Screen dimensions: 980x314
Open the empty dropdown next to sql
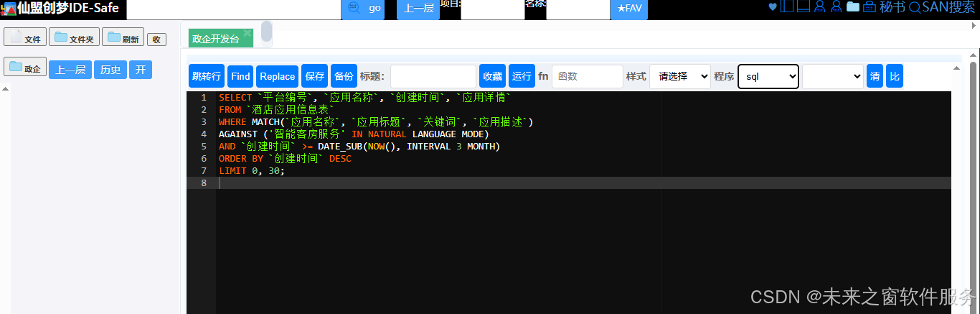tap(832, 76)
